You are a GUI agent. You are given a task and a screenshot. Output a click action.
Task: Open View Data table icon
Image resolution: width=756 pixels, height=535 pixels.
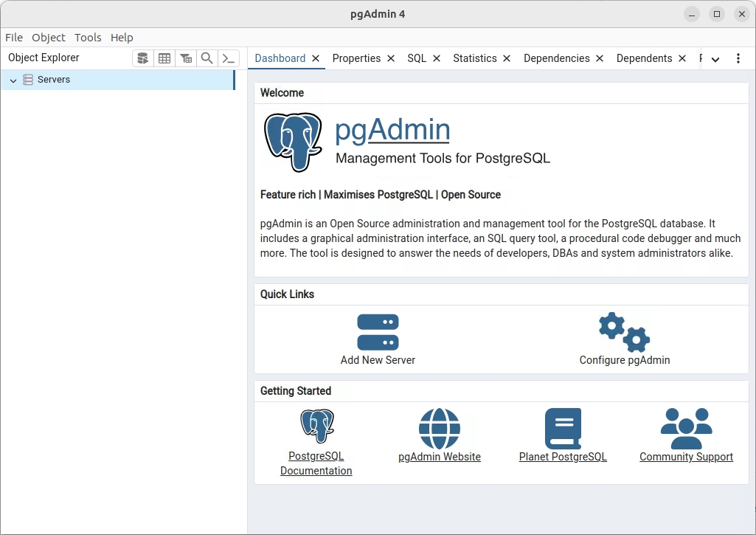pyautogui.click(x=164, y=58)
